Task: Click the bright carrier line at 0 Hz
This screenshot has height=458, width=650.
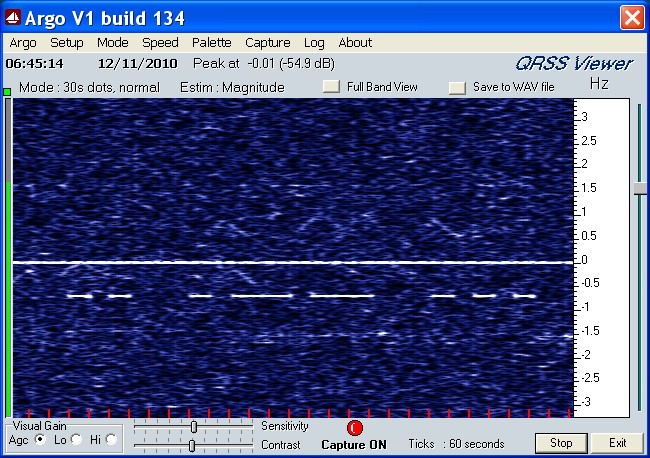Action: (293, 262)
